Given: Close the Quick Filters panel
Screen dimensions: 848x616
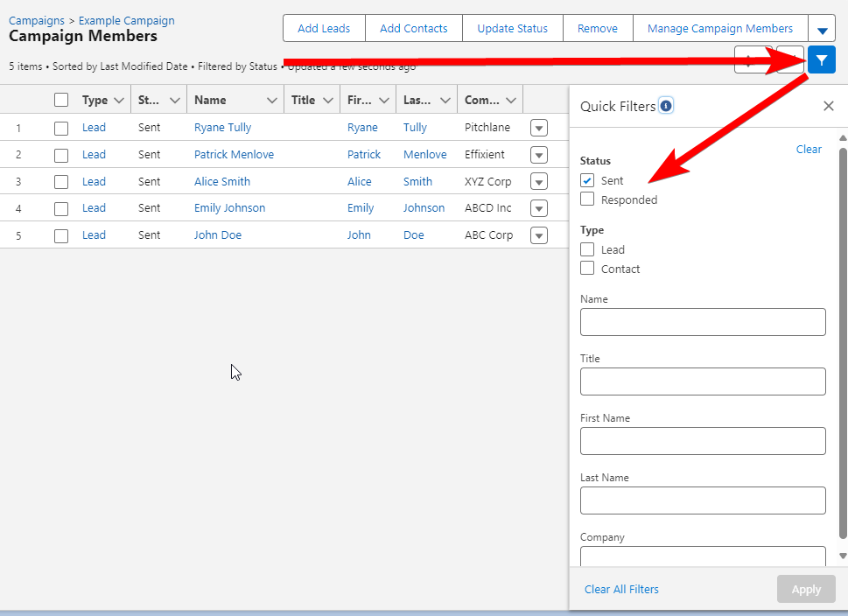Looking at the screenshot, I should coord(829,106).
